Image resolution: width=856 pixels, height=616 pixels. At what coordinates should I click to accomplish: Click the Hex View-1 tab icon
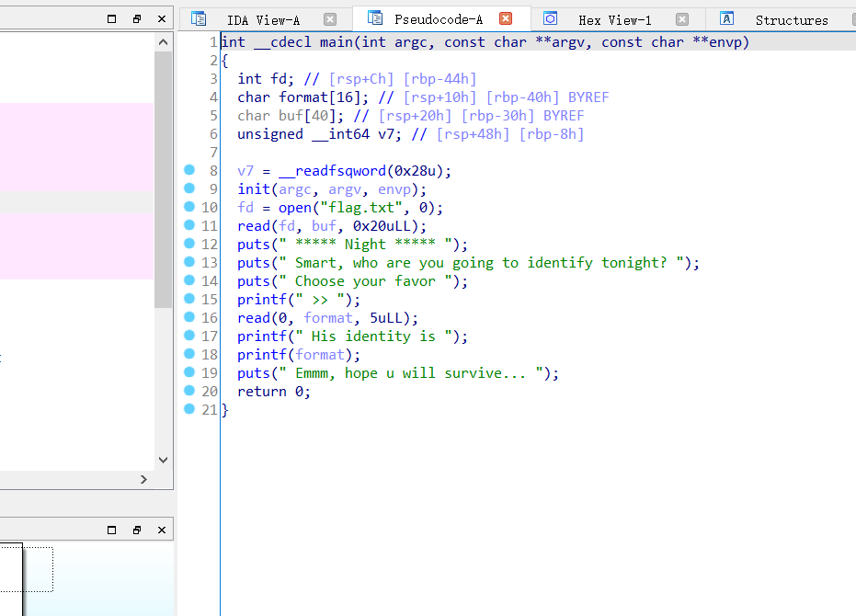[x=550, y=18]
